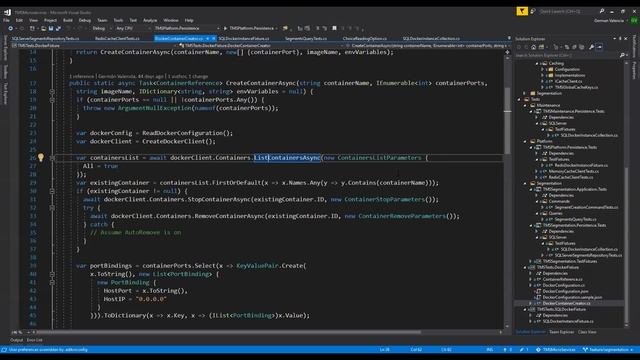Close the DockerContainerCreator.cs tab
This screenshot has height=360, width=640.
click(x=213, y=38)
